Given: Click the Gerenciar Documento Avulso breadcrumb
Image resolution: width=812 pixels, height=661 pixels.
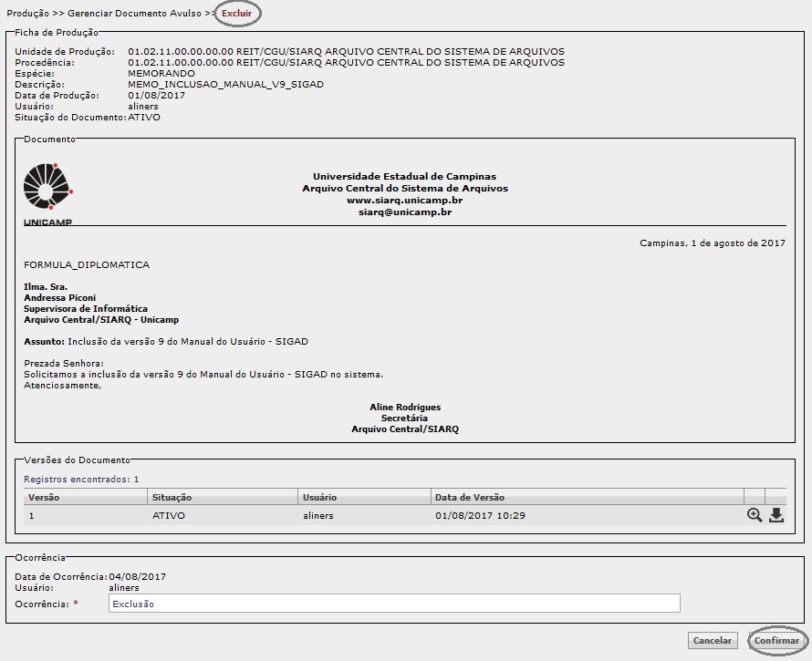Looking at the screenshot, I should click(x=135, y=14).
